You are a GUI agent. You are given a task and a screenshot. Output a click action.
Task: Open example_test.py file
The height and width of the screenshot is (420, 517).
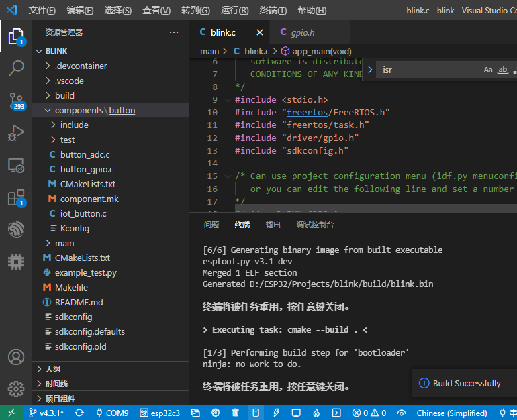(111, 273)
